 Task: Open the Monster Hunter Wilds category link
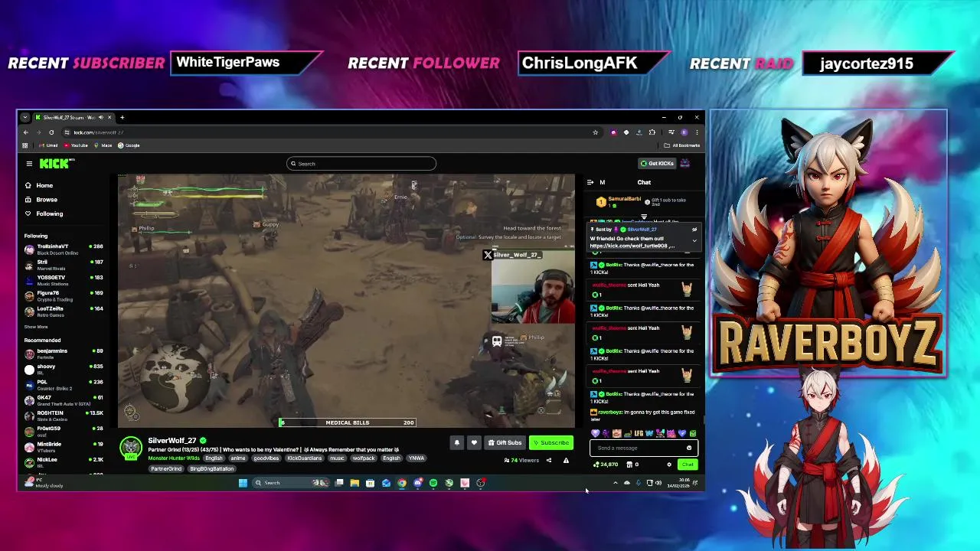click(x=174, y=458)
